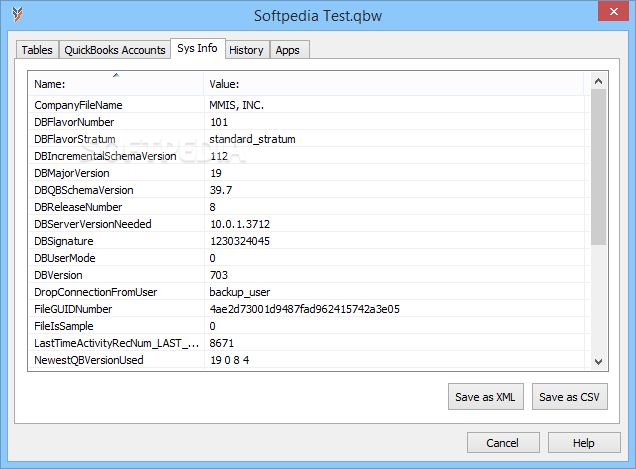Select the DBFlavorNumber row
The width and height of the screenshot is (636, 469).
[x=309, y=122]
